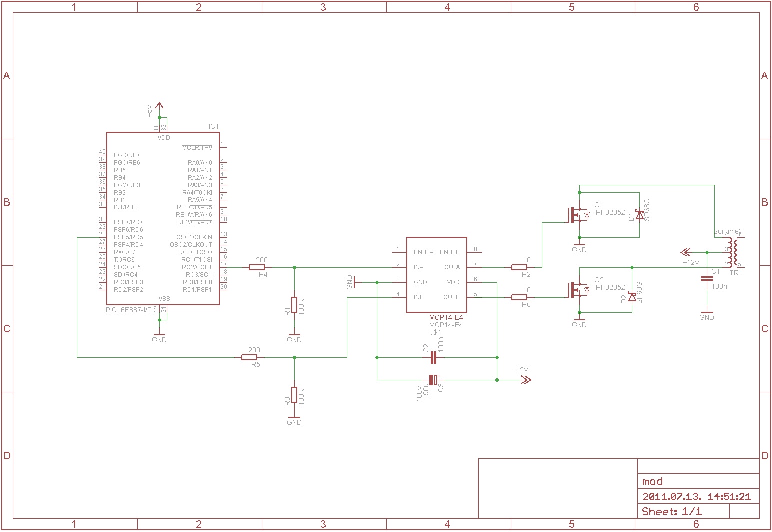
Task: Select the TR1 transformer symbol
Action: (x=732, y=252)
